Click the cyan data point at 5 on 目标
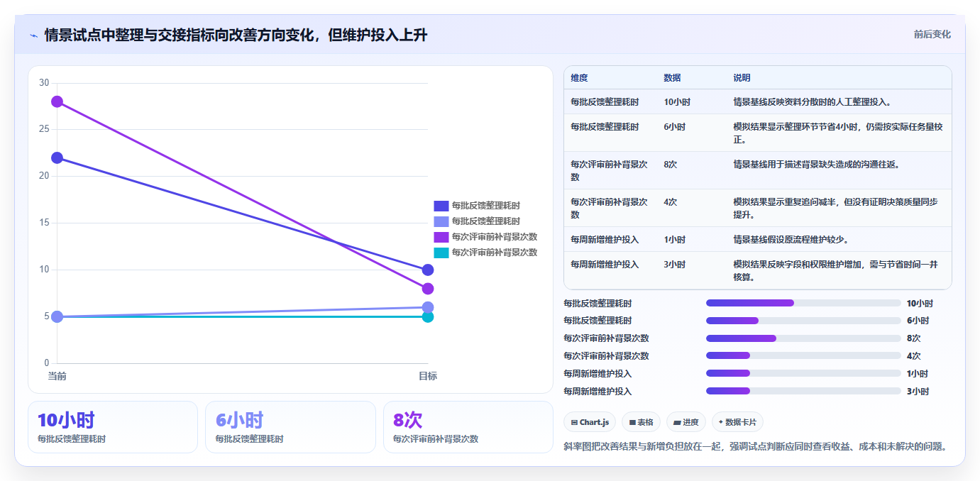This screenshot has height=481, width=980. [428, 316]
